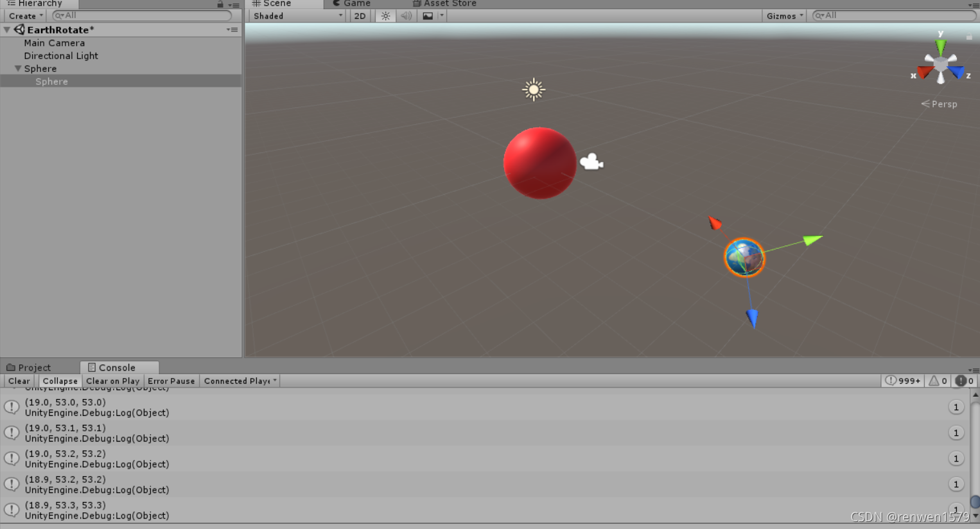
Task: Open the EarthRotate scene options menu icon
Action: pos(232,30)
